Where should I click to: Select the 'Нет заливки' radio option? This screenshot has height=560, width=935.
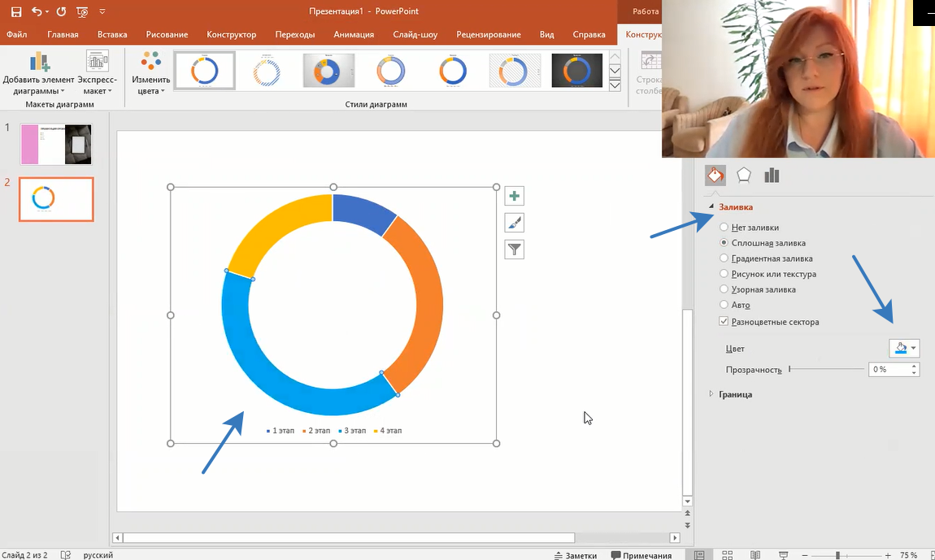click(724, 228)
